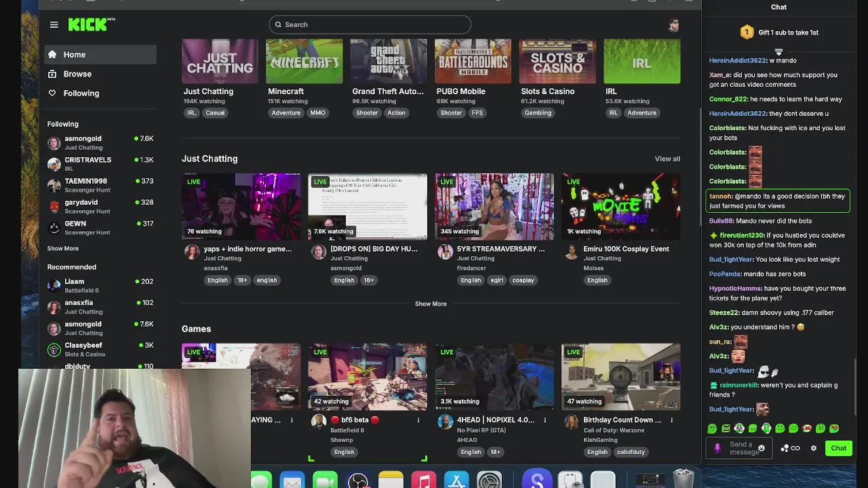868x488 pixels.
Task: Click username firerution1230 in chat
Action: tap(741, 235)
